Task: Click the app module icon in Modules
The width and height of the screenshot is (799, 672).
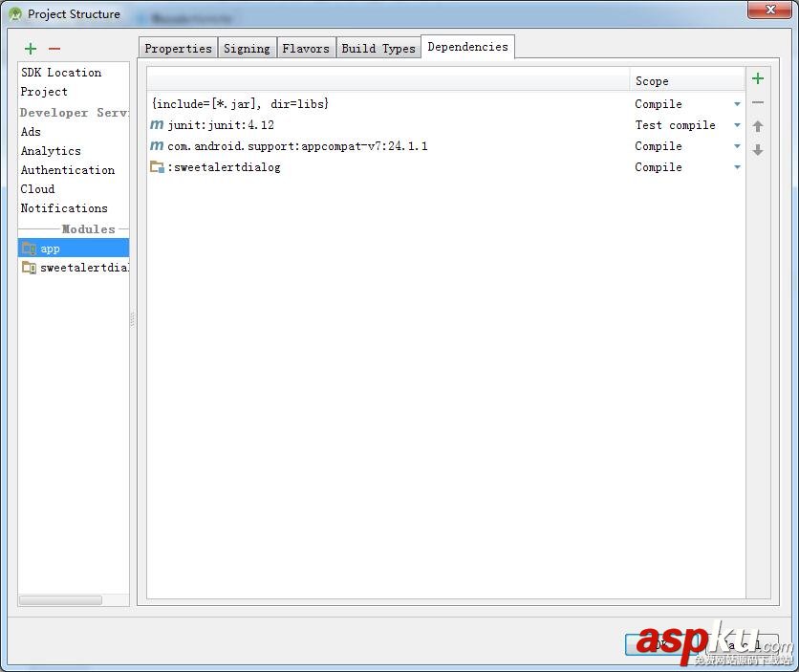Action: pos(30,248)
